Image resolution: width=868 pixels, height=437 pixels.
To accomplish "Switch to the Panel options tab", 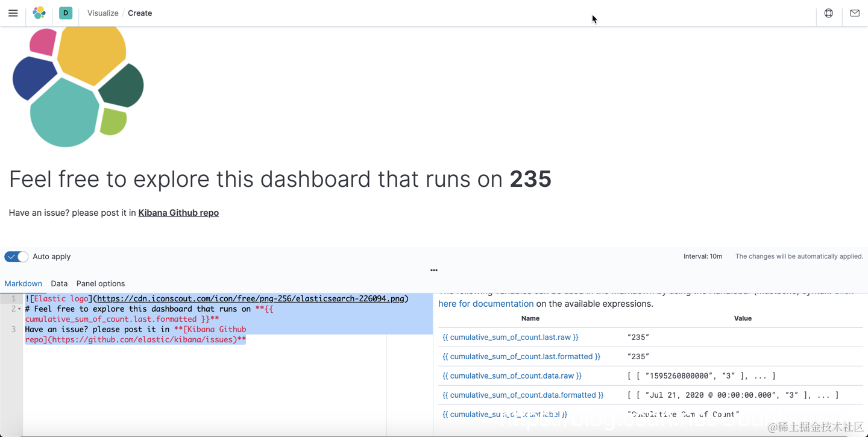I will (101, 283).
